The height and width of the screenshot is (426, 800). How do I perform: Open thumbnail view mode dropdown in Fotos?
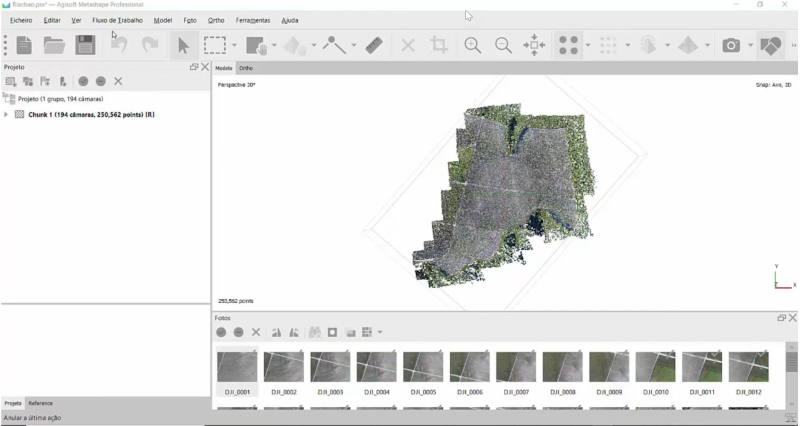(380, 333)
